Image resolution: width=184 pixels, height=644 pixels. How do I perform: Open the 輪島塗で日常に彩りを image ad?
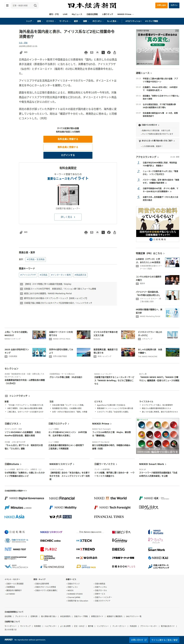pos(157,436)
